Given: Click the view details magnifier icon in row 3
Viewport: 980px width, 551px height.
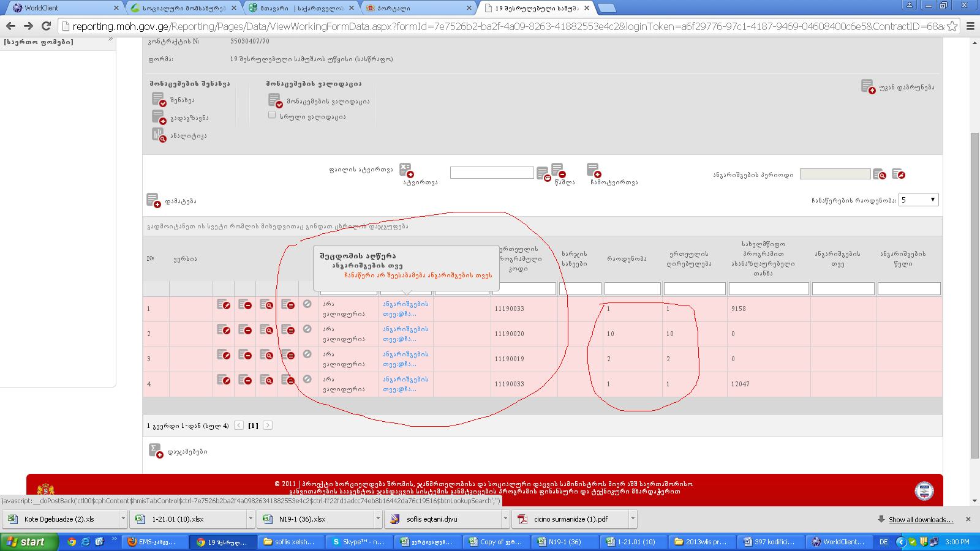Looking at the screenshot, I should 266,354.
